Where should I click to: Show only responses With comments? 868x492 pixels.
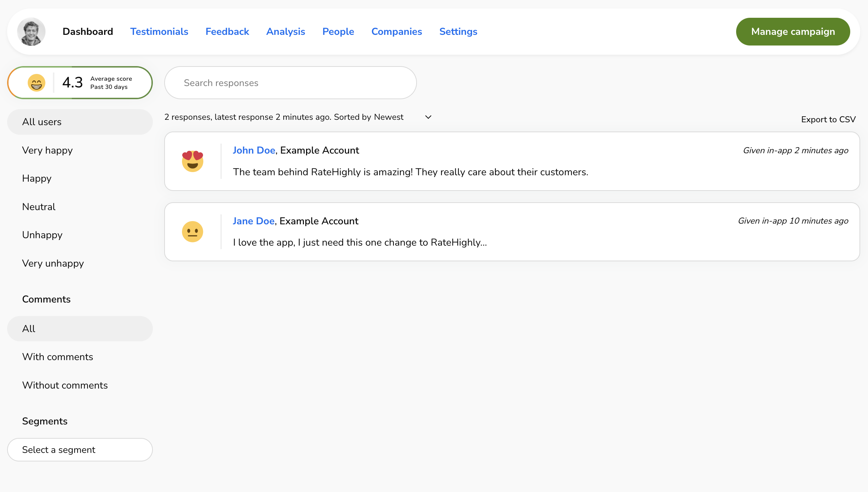click(58, 357)
